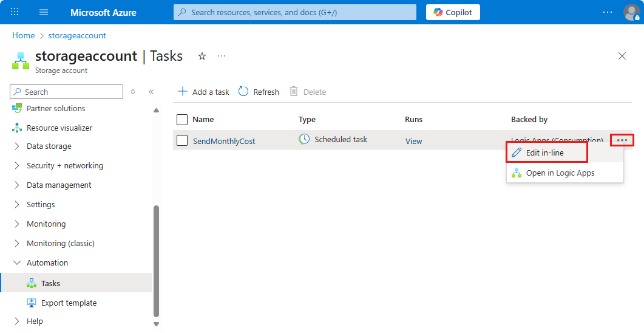644x333 pixels.
Task: Open the hamburger portal menu
Action: pos(44,12)
